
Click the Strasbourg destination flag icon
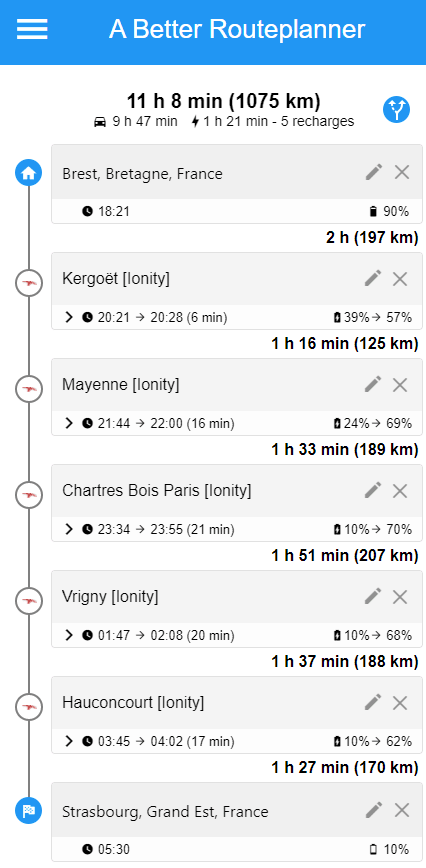coord(29,811)
